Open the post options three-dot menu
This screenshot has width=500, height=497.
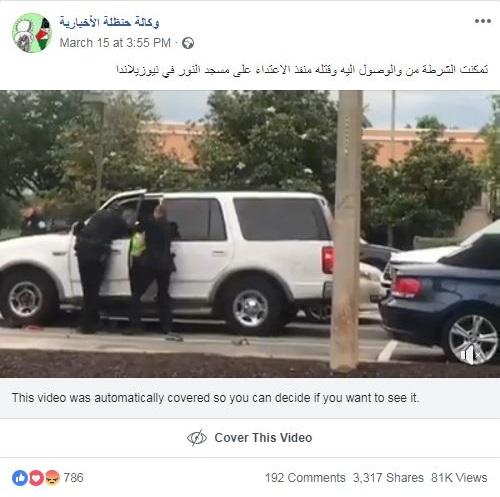[483, 21]
